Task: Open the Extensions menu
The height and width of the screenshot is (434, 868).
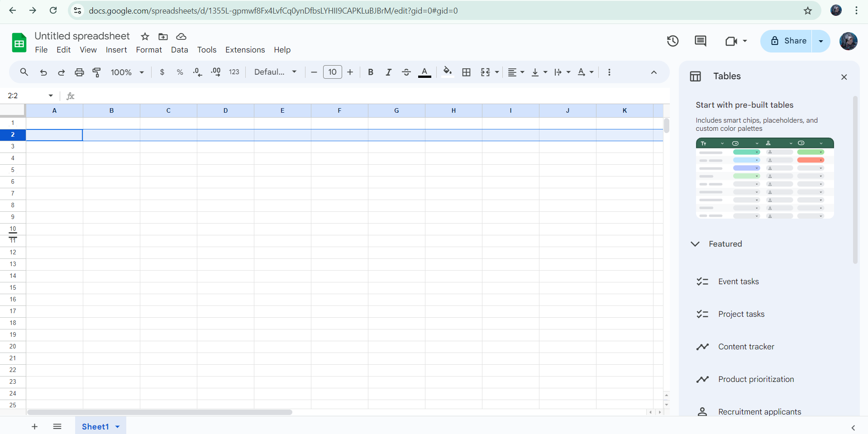Action: tap(245, 50)
